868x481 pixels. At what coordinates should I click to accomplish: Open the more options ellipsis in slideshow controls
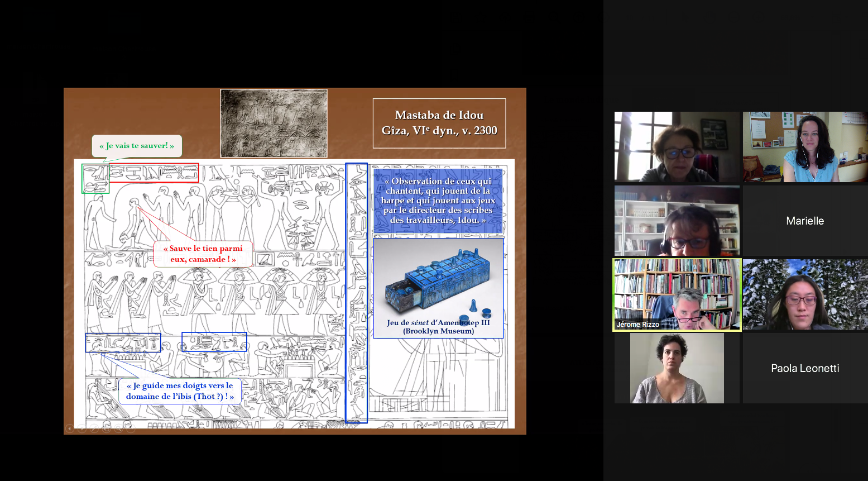pyautogui.click(x=131, y=428)
